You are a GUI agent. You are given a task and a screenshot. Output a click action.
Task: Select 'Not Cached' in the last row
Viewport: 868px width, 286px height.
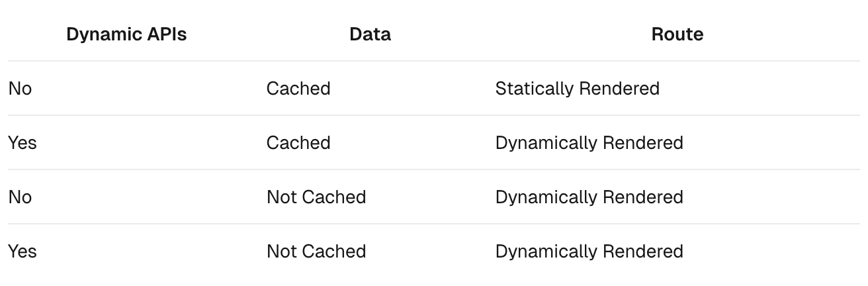coord(316,252)
